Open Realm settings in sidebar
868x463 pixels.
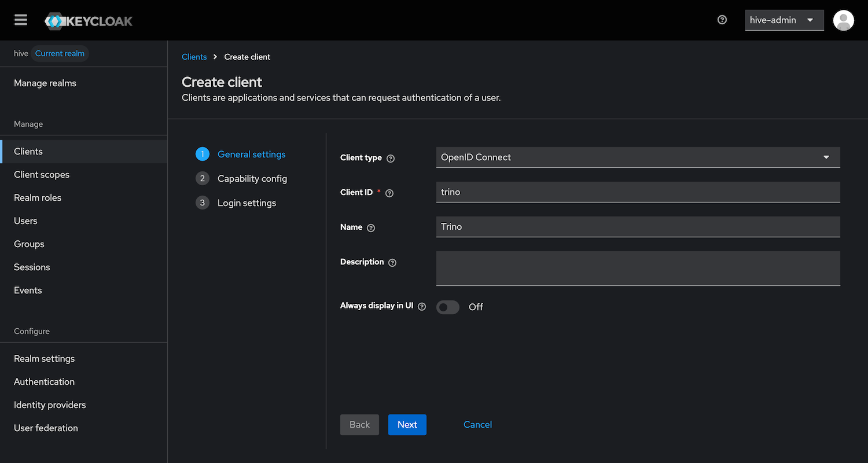pos(44,359)
